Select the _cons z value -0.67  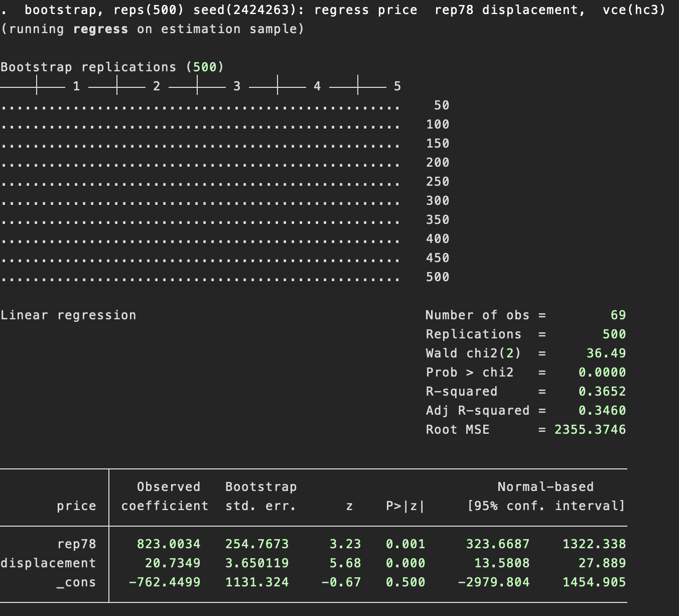tap(341, 582)
